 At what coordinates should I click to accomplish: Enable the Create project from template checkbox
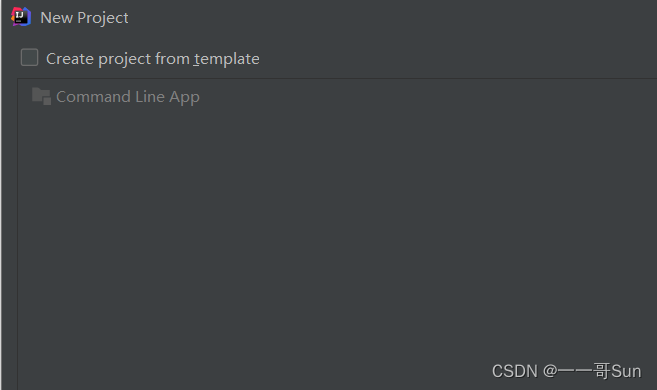29,57
